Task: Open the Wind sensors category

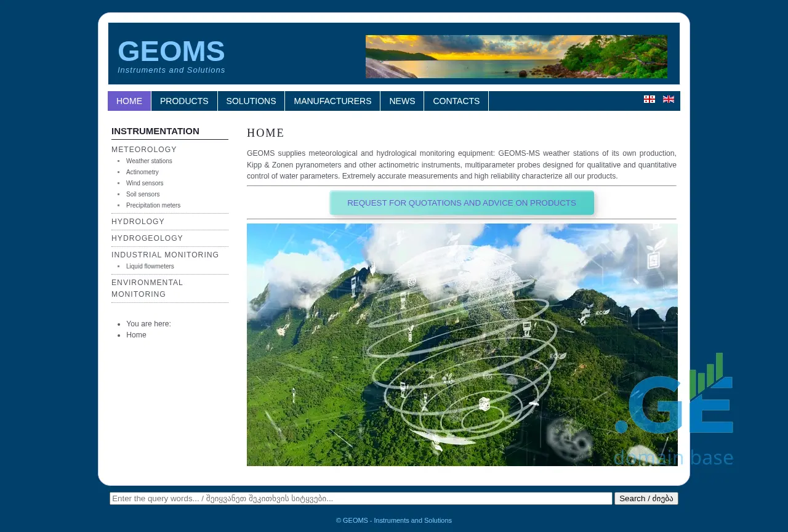Action: (145, 183)
